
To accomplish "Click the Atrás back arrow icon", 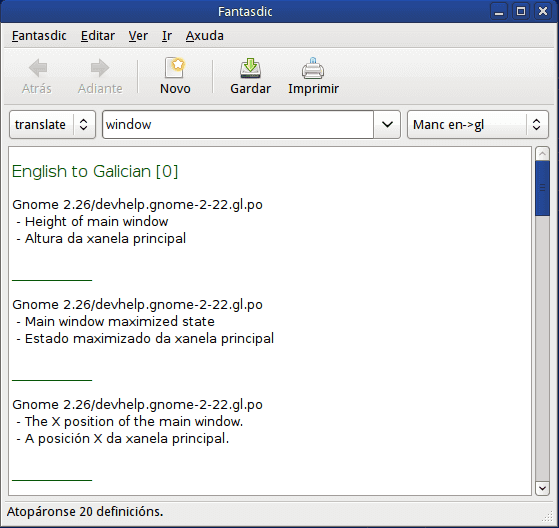I will pyautogui.click(x=38, y=68).
